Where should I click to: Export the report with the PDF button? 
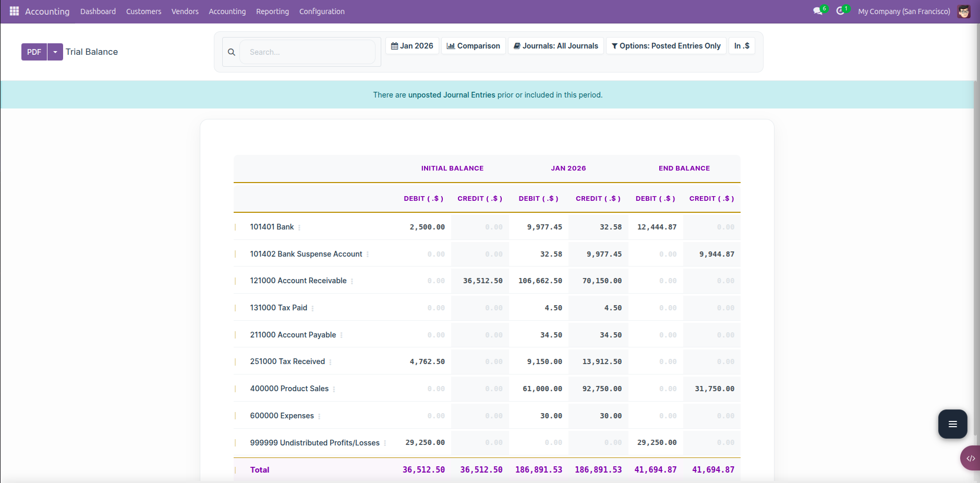pyautogui.click(x=34, y=52)
